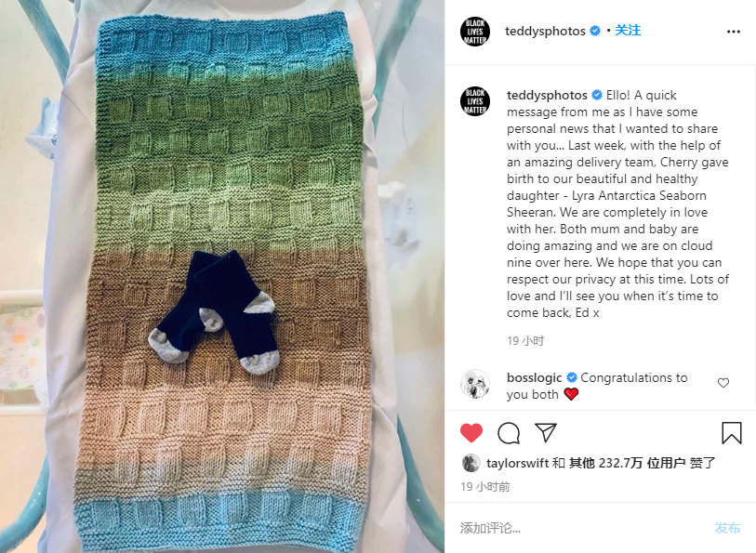This screenshot has height=553, width=756.
Task: View the 其他 232.7万 位用户 likes list
Action: 628,464
